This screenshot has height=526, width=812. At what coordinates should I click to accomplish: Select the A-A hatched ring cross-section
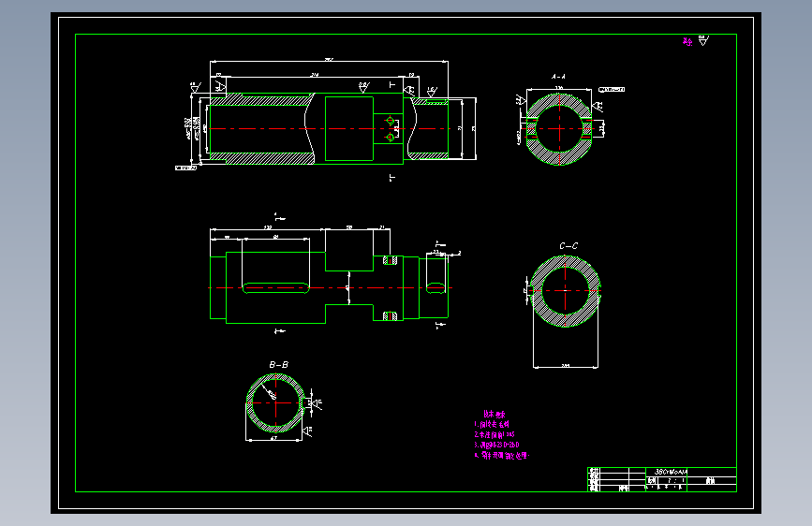pyautogui.click(x=559, y=129)
